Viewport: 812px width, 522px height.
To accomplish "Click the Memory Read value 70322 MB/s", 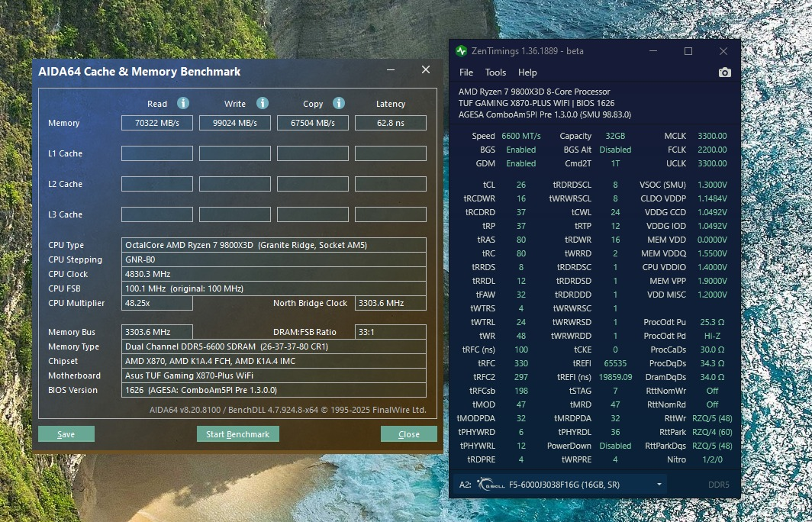I will tap(157, 123).
